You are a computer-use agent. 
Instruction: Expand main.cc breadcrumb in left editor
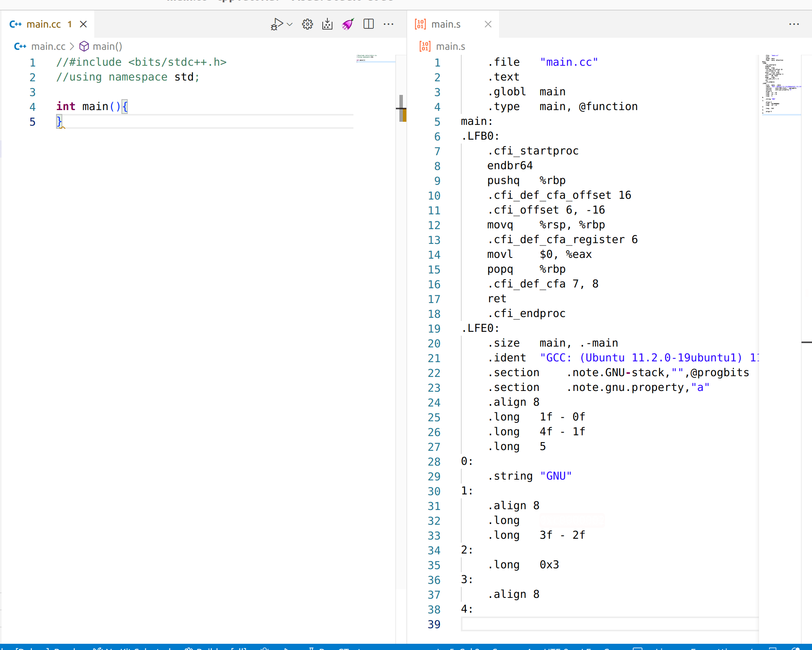coord(48,46)
